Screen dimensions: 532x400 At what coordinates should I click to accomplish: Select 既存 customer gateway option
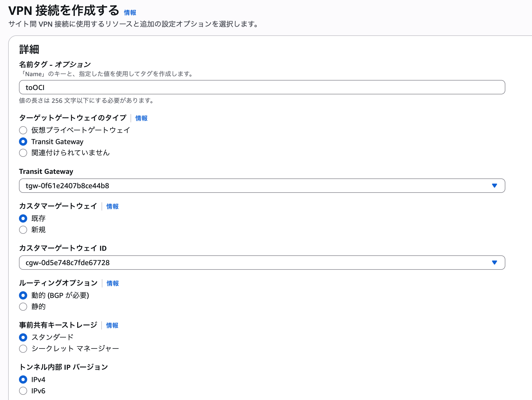(x=23, y=218)
